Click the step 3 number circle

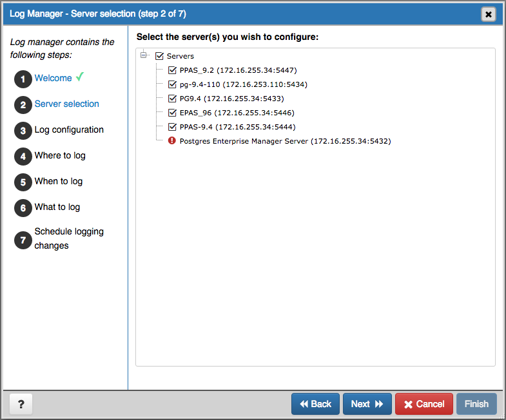tap(23, 131)
